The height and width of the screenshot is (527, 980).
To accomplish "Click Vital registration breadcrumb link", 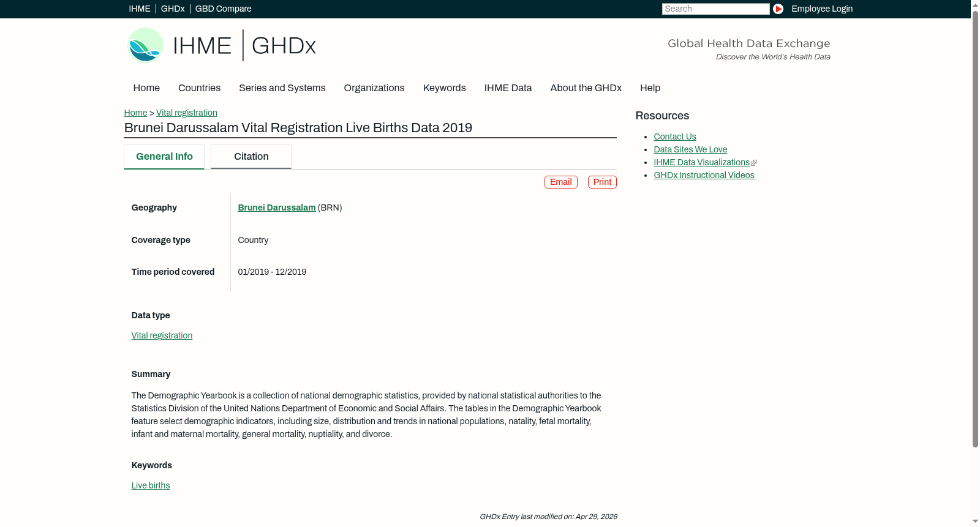I will [187, 113].
